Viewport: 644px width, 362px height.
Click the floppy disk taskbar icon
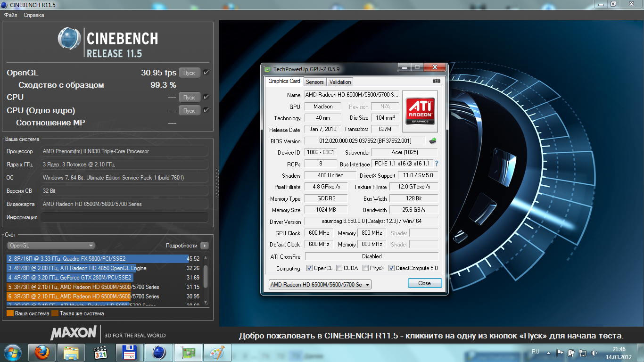point(129,352)
